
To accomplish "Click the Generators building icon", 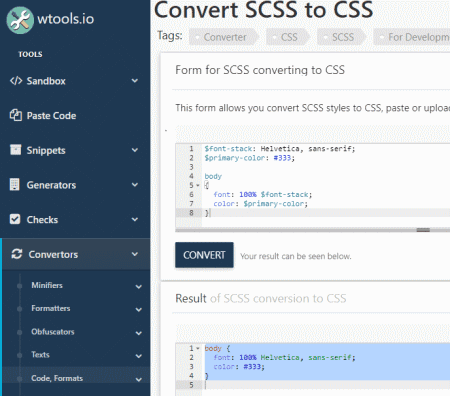I will coord(15,185).
